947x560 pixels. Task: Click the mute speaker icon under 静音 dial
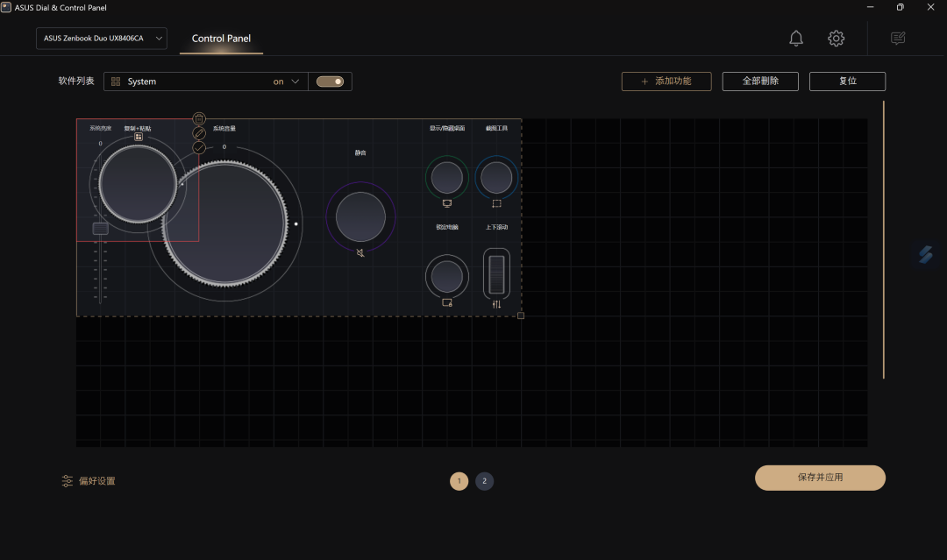click(x=360, y=252)
